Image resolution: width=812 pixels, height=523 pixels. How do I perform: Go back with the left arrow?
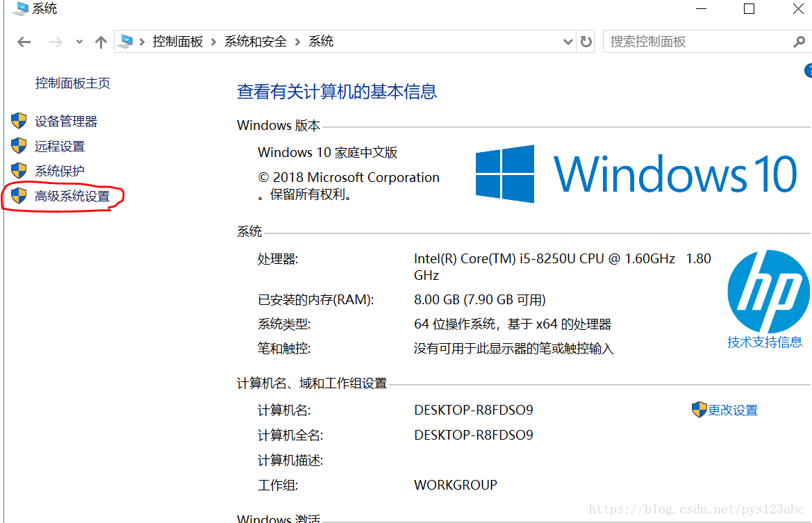pos(24,42)
